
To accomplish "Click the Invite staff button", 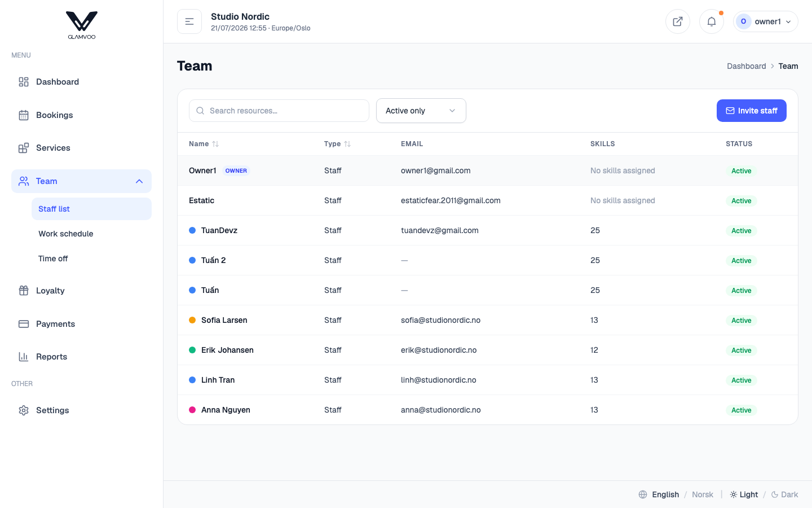I will coord(751,111).
